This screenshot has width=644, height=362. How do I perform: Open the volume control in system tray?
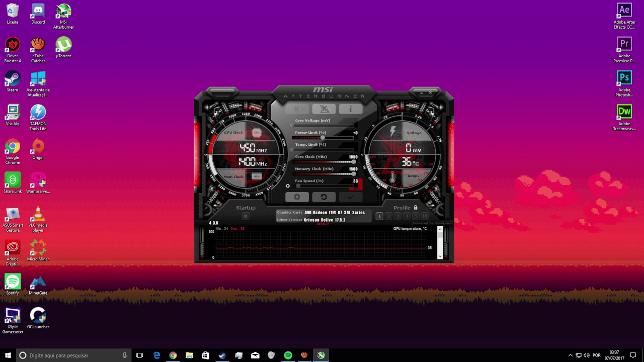587,355
